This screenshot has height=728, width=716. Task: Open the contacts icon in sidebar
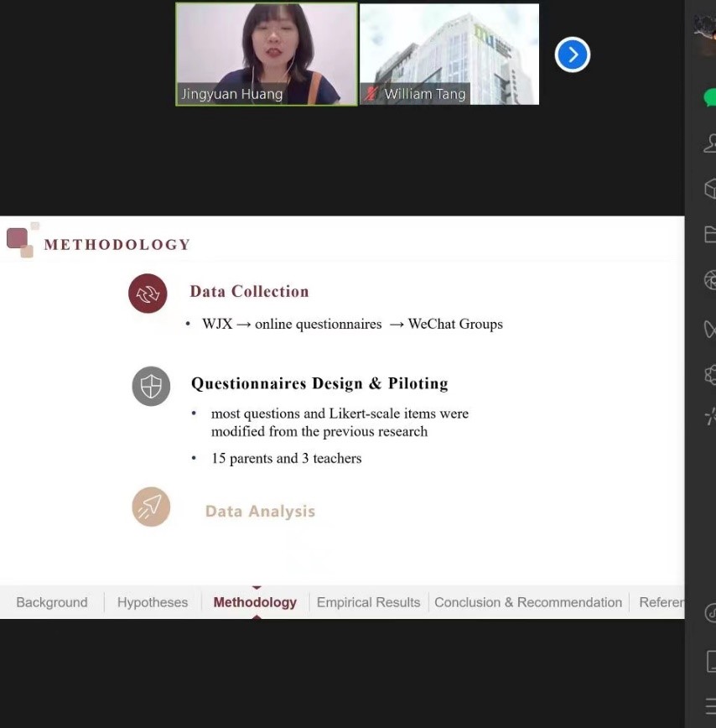click(710, 143)
